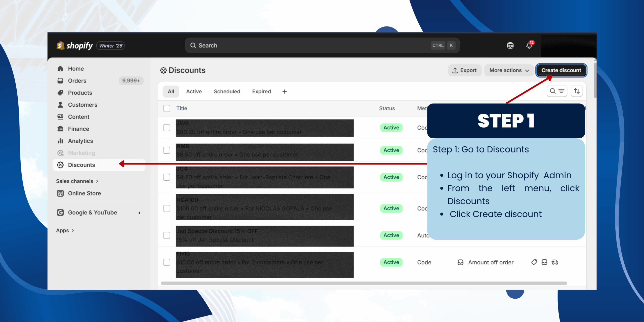This screenshot has width=644, height=322.
Task: Click the search and filter icon button
Action: tap(557, 91)
